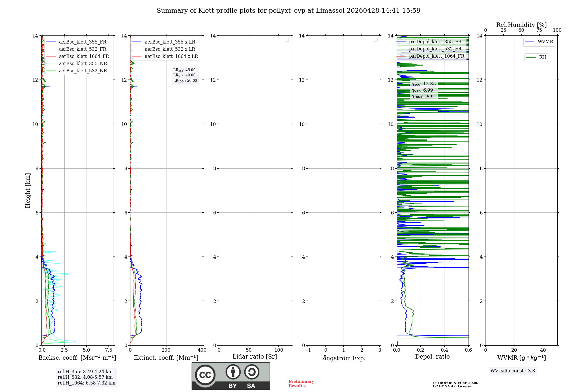Click cyan legend entry aerBsc_klett_355_NR
Image resolution: width=577 pixels, height=392 pixels.
pyautogui.click(x=83, y=64)
